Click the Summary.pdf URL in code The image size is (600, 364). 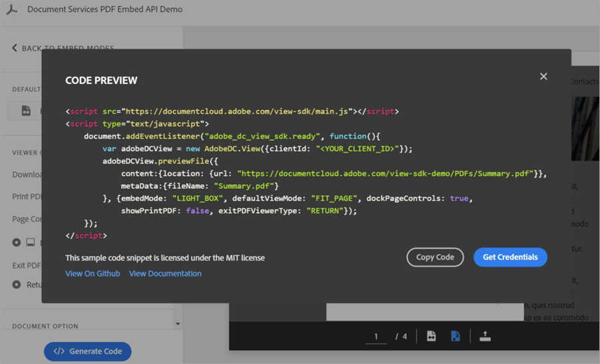386,174
